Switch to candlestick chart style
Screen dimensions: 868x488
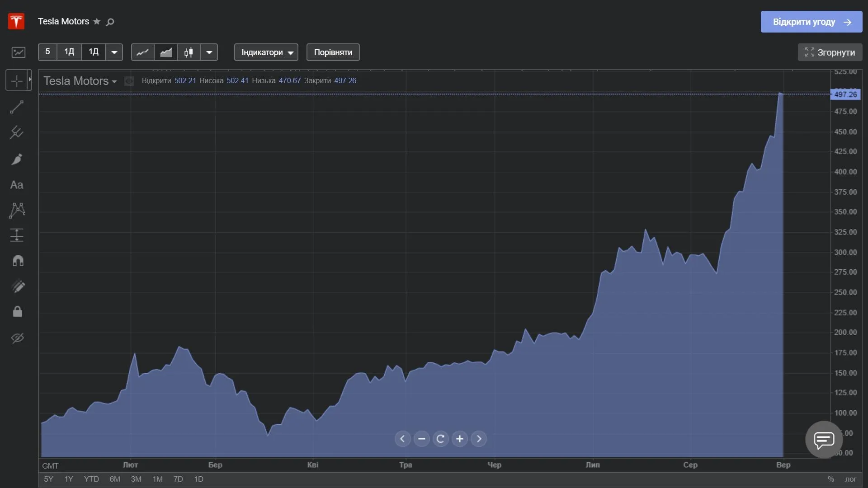189,52
